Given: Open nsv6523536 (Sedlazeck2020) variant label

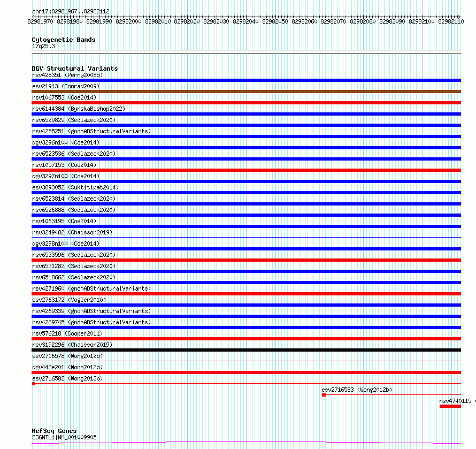Looking at the screenshot, I should click(x=74, y=154).
